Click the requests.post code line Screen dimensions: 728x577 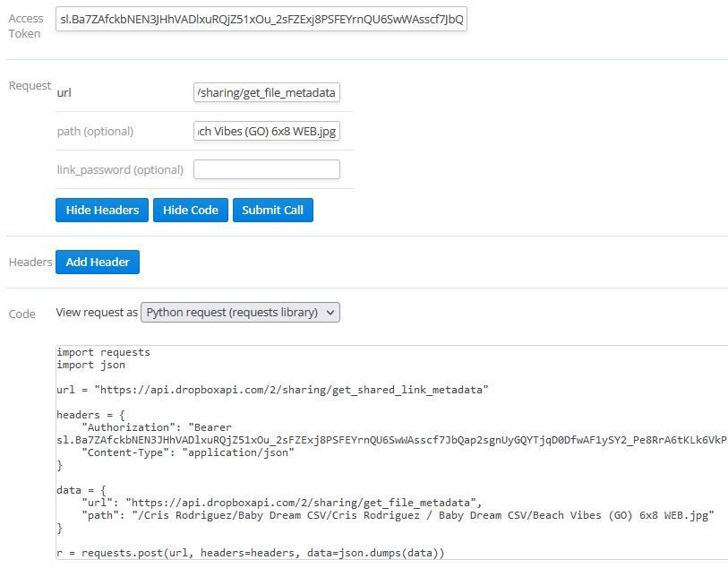(250, 553)
